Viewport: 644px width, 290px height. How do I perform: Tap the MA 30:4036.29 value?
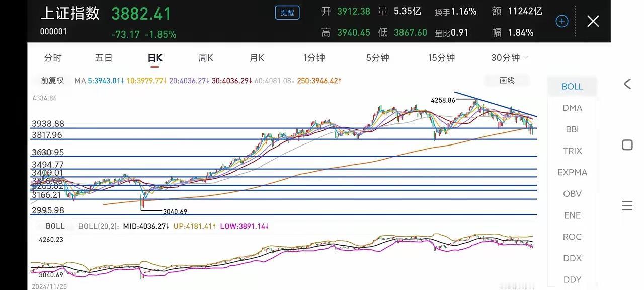(x=232, y=81)
